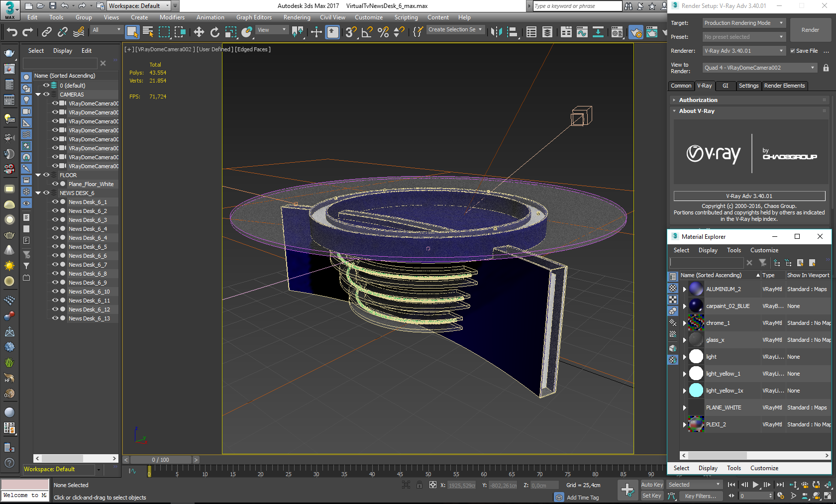Open the Rendering menu
836x504 pixels.
297,17
